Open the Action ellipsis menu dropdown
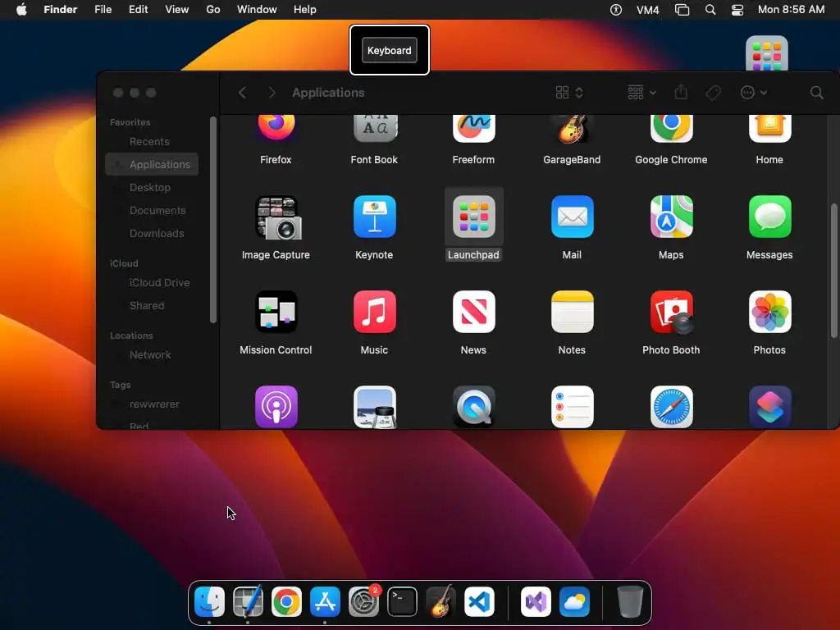The width and height of the screenshot is (840, 630). (x=753, y=93)
